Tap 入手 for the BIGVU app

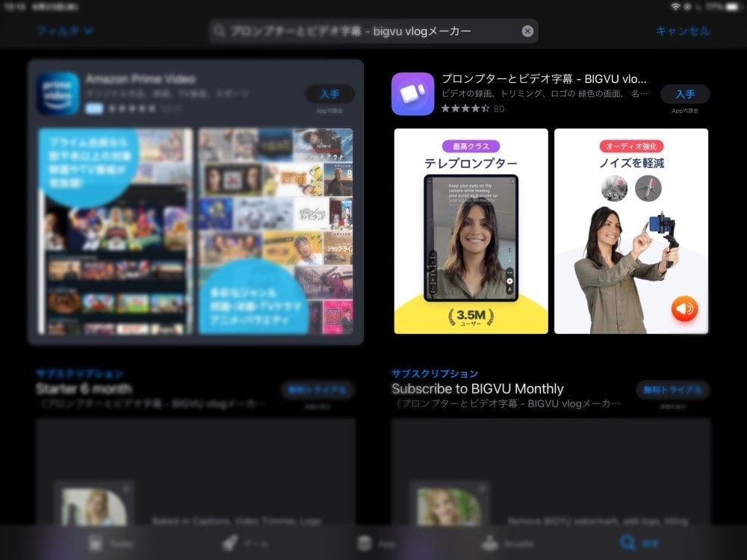pyautogui.click(x=685, y=94)
